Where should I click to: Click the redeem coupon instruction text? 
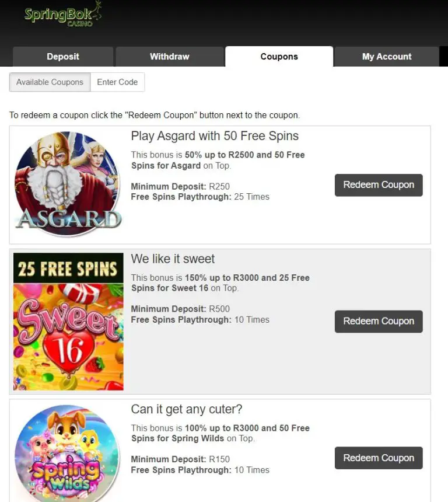click(155, 115)
